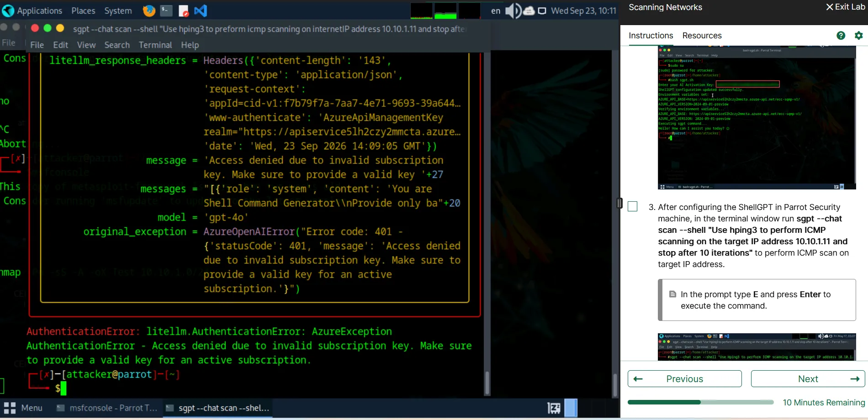868x420 pixels.
Task: Click the panel splitter handle
Action: click(x=619, y=203)
